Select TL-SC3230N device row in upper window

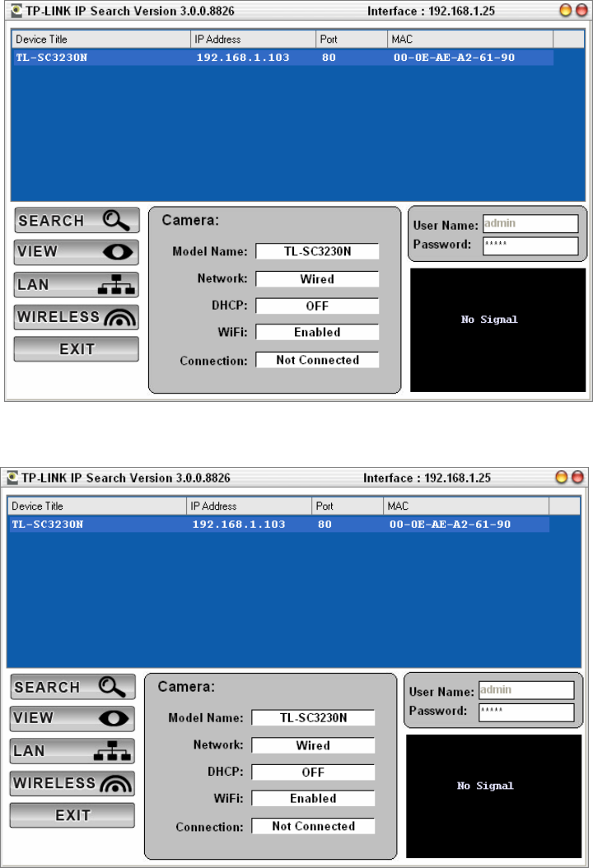[283, 58]
